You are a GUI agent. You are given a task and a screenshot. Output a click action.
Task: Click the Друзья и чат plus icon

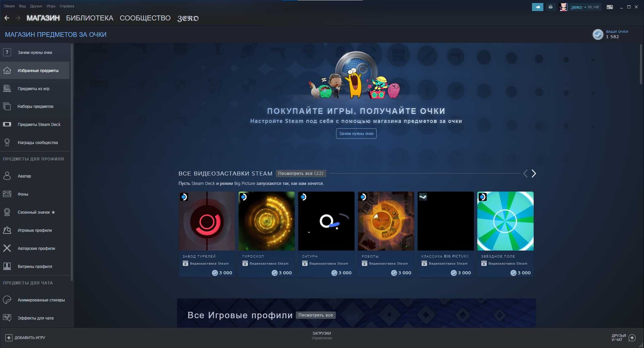[632, 338]
